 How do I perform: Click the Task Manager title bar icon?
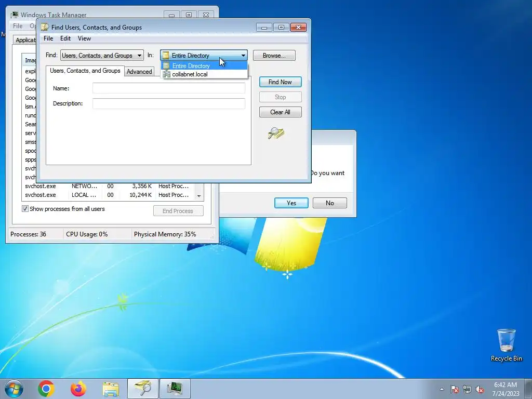point(14,15)
